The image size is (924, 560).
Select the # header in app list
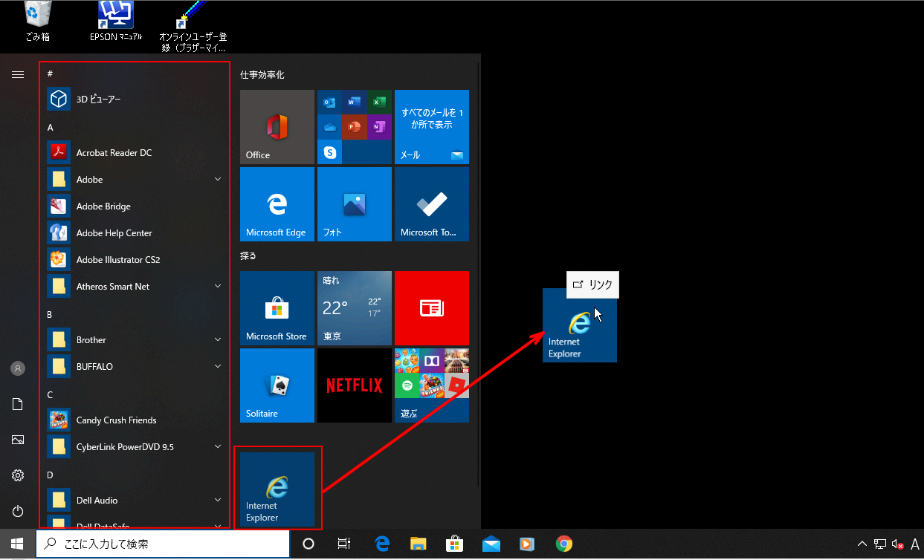(x=50, y=74)
